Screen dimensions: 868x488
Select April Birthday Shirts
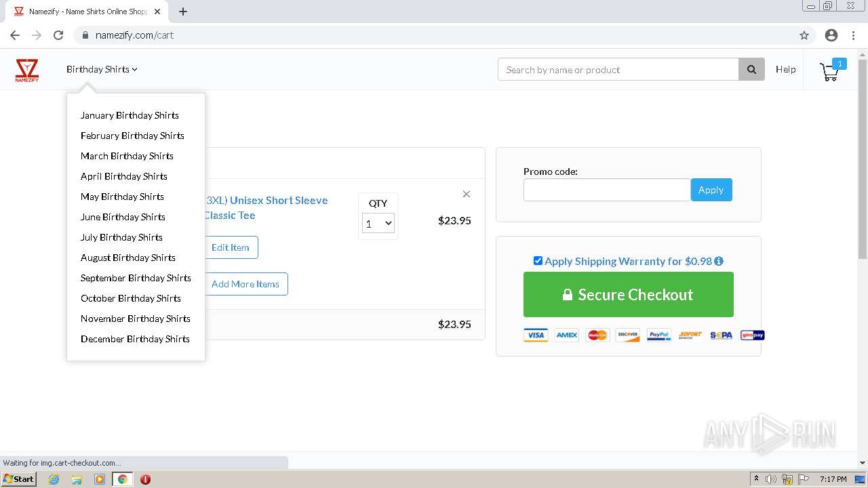point(124,176)
